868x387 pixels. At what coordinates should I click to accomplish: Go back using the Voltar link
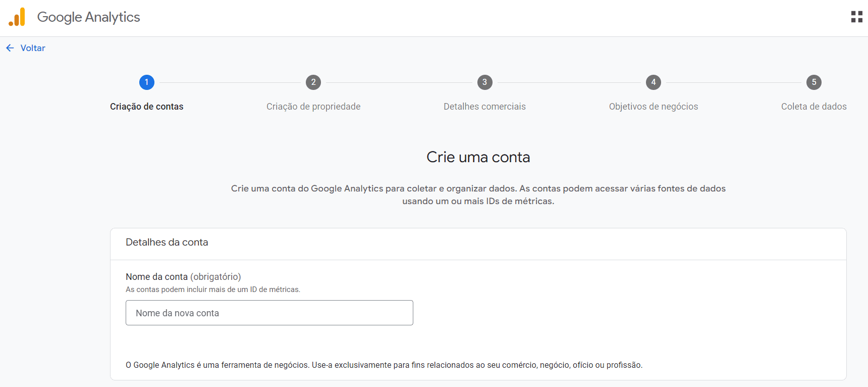[33, 48]
